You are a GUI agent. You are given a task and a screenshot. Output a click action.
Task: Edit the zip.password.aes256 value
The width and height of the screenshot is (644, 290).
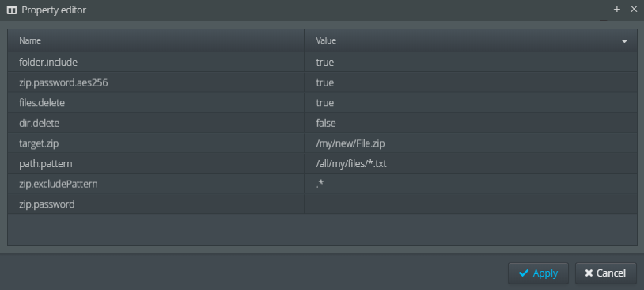(471, 82)
